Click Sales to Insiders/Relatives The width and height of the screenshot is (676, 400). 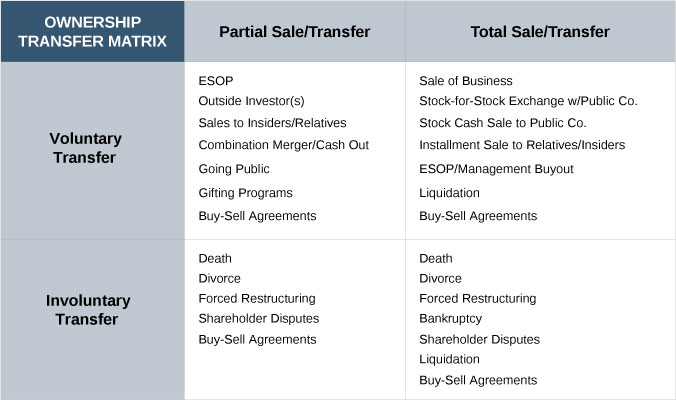(272, 123)
